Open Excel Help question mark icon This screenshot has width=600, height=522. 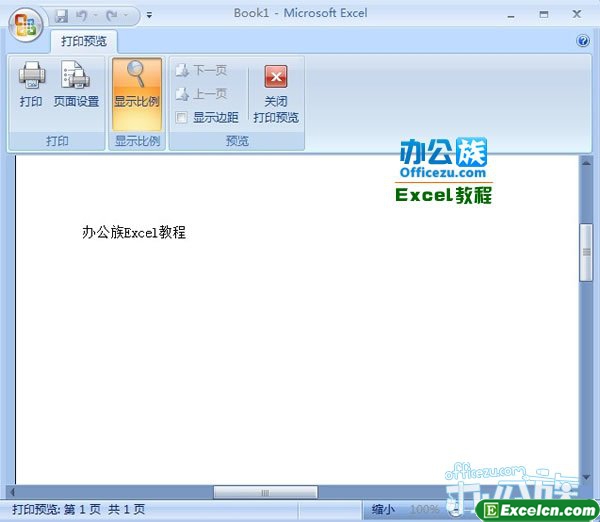[583, 41]
